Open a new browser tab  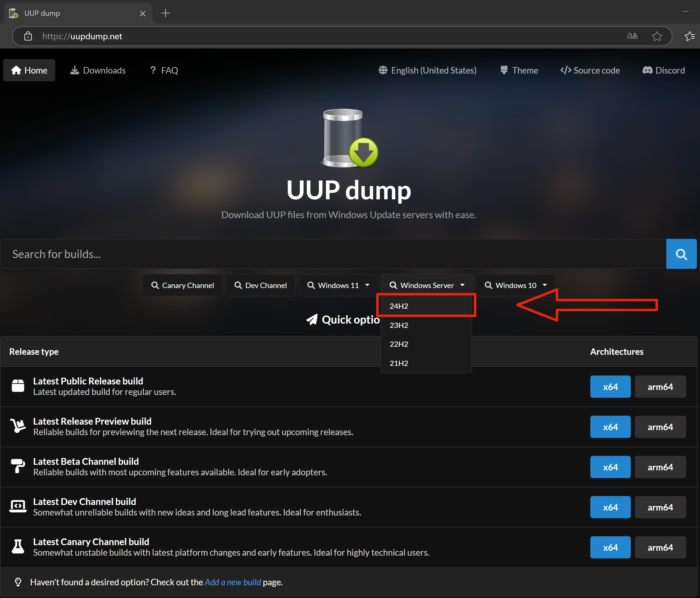tap(165, 13)
